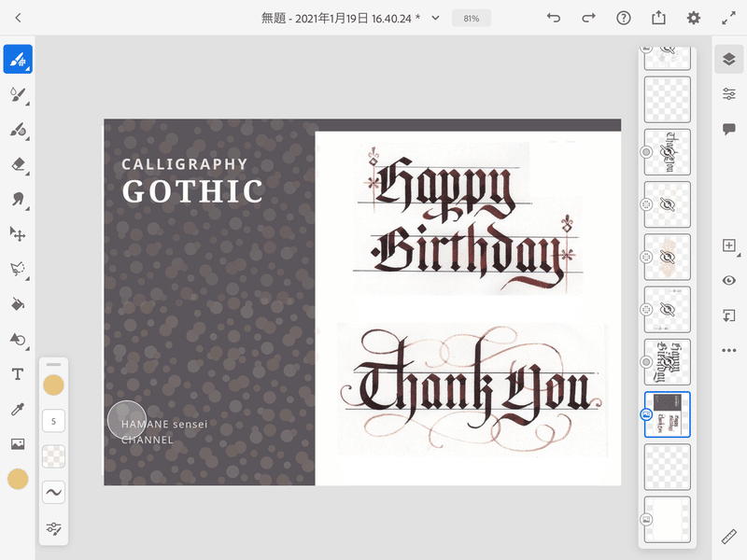Open the Shapes tool
Image resolution: width=747 pixels, height=560 pixels.
point(18,339)
